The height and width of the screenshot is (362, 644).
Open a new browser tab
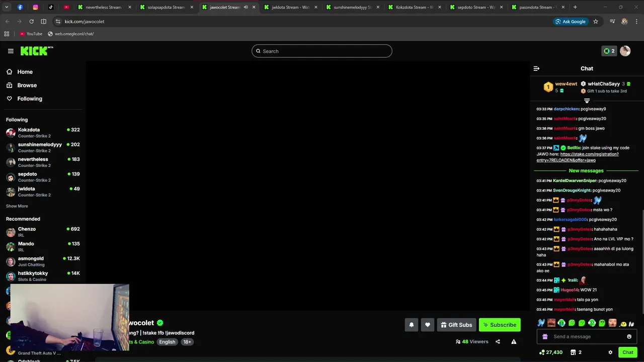click(575, 7)
